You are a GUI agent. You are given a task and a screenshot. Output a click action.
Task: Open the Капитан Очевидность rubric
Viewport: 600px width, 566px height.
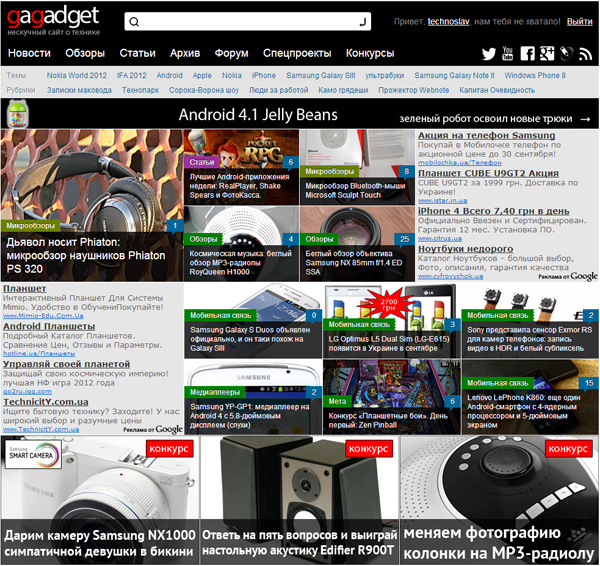click(497, 90)
